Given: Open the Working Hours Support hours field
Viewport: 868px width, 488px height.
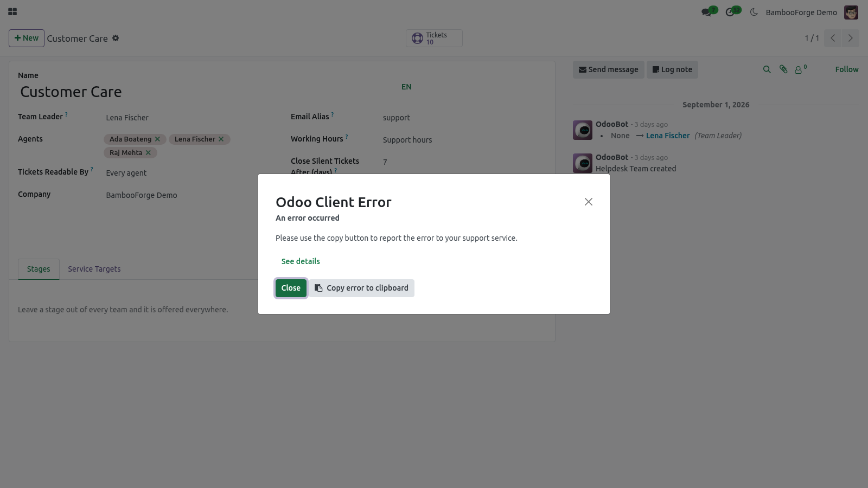Looking at the screenshot, I should (x=464, y=140).
